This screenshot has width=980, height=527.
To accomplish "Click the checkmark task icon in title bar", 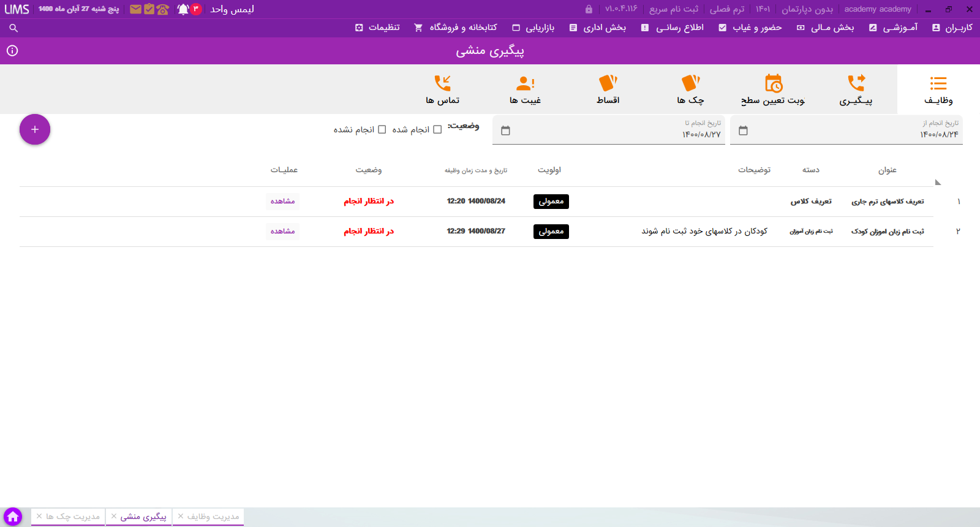I will point(149,9).
